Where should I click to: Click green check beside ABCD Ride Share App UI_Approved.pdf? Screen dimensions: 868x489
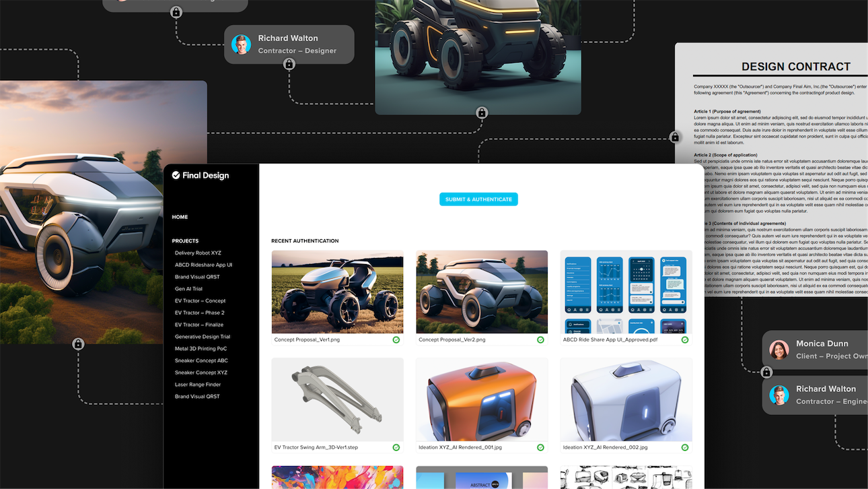coord(685,340)
